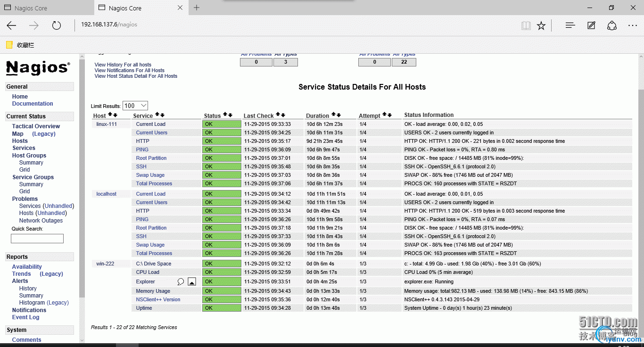Sort Host column descending with down arrow
This screenshot has height=347, width=644.
[x=115, y=115]
